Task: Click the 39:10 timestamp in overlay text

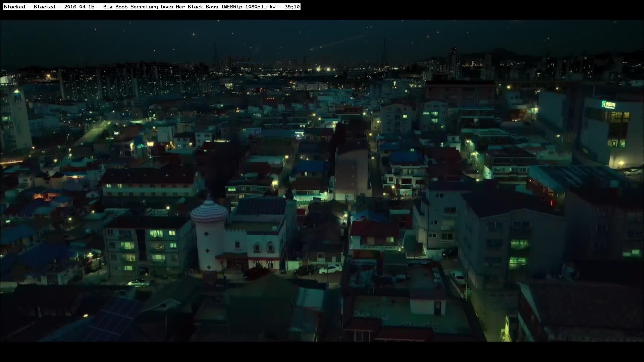Action: point(292,7)
